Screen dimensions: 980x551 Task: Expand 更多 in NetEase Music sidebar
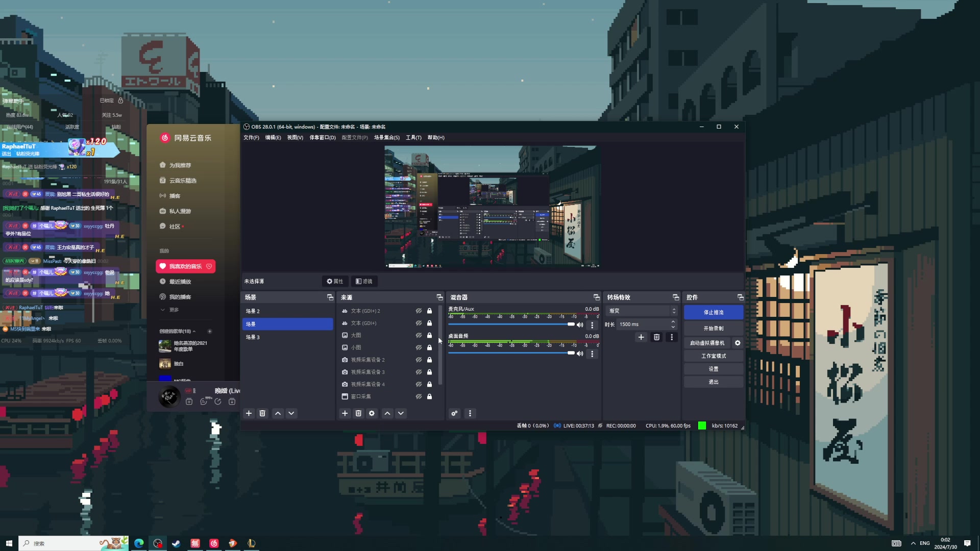[x=170, y=310]
